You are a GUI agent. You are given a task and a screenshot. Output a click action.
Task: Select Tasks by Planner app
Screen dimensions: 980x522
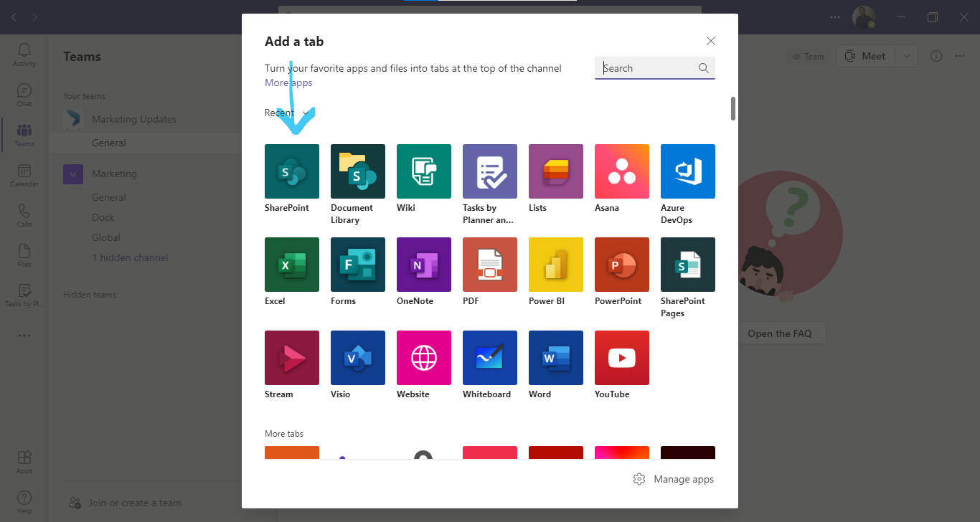[x=489, y=171]
